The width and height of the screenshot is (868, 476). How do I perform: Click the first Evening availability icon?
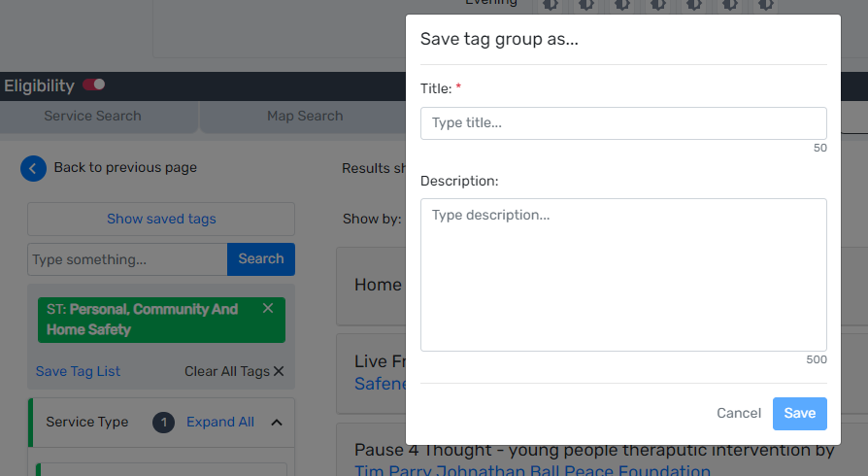tap(551, 5)
